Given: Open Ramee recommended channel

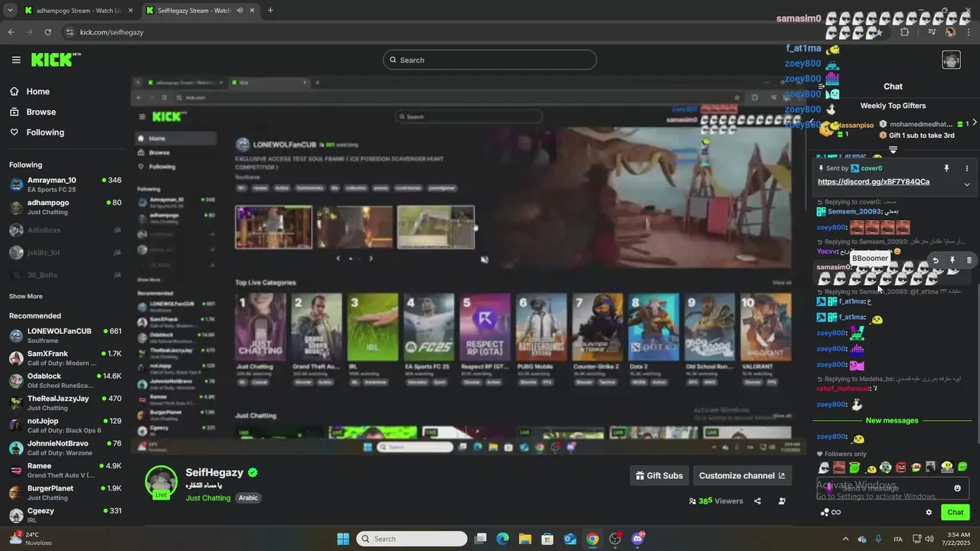Looking at the screenshot, I should pos(65,470).
